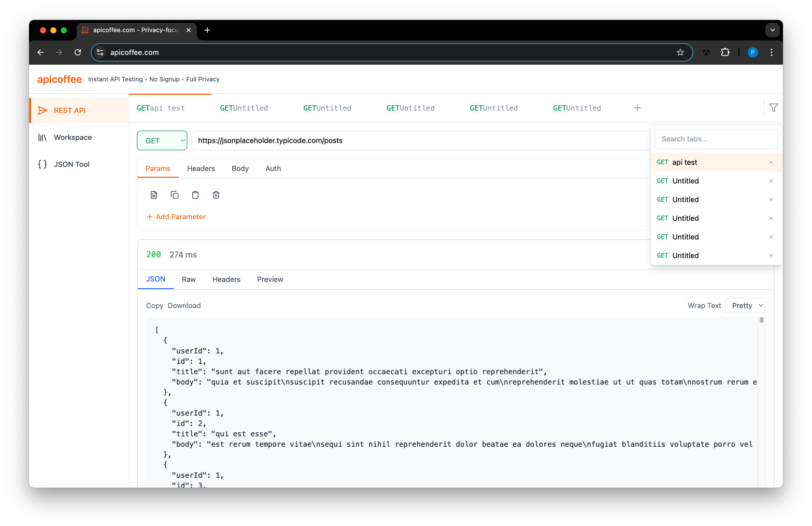Open REST API in the sidebar
Screen dimensions: 812x526
(79, 110)
